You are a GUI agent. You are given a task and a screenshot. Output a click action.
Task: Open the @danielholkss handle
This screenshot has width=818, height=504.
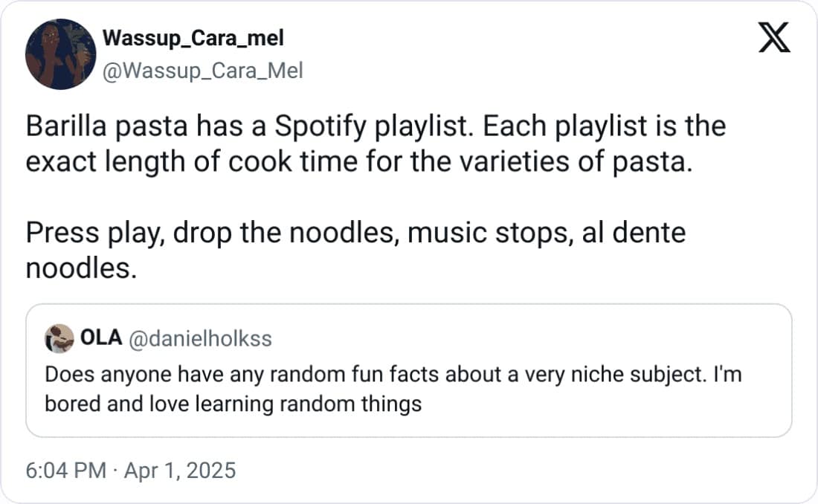tap(200, 340)
